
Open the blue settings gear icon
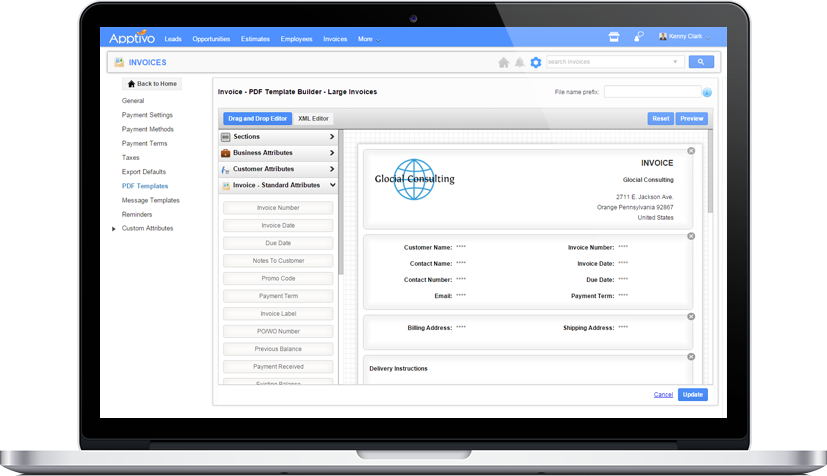pyautogui.click(x=536, y=62)
